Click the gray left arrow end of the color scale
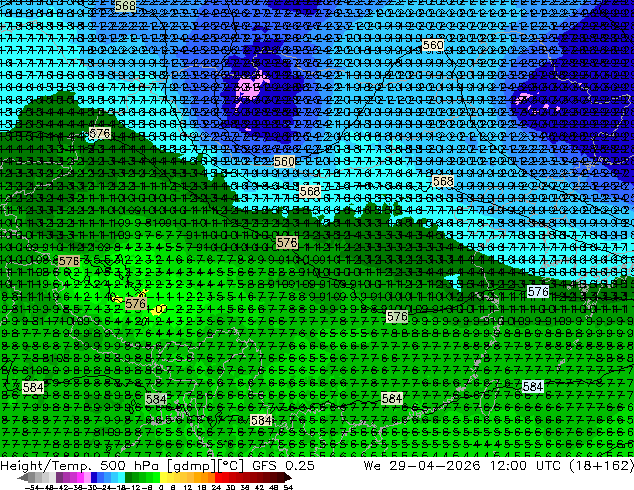Screen dimensions: 634x490 point(23,478)
